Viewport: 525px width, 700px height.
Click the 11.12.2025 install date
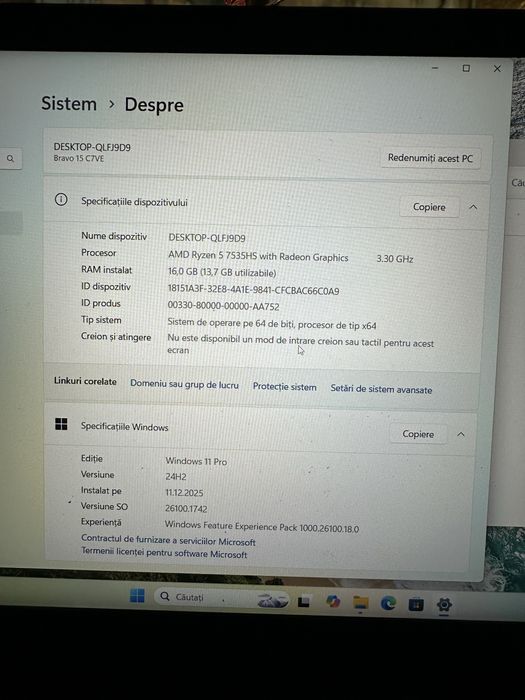click(x=184, y=492)
